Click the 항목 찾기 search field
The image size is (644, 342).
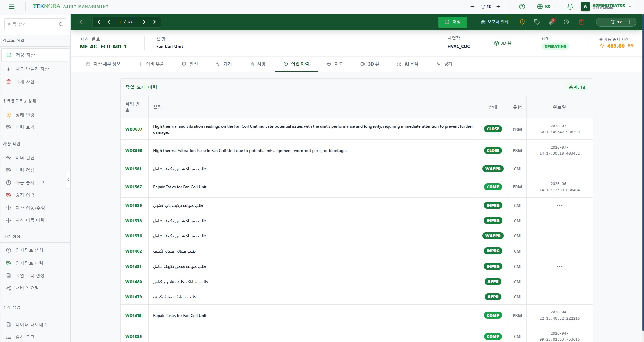pos(35,24)
